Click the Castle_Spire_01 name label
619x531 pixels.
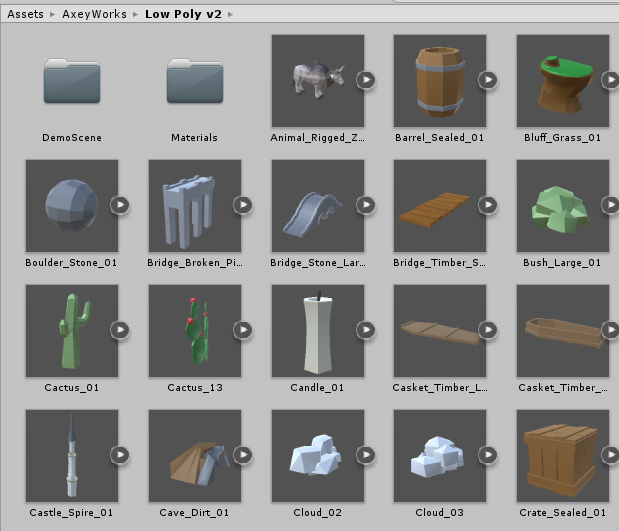click(x=71, y=513)
